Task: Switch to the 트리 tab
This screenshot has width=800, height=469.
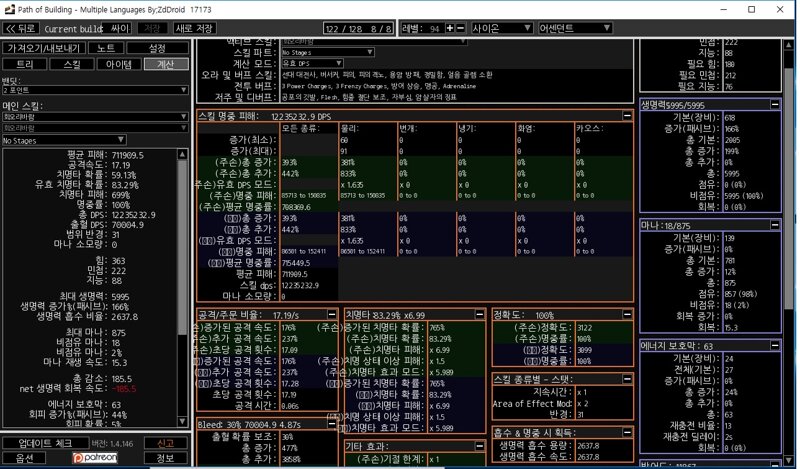Action: pyautogui.click(x=24, y=64)
